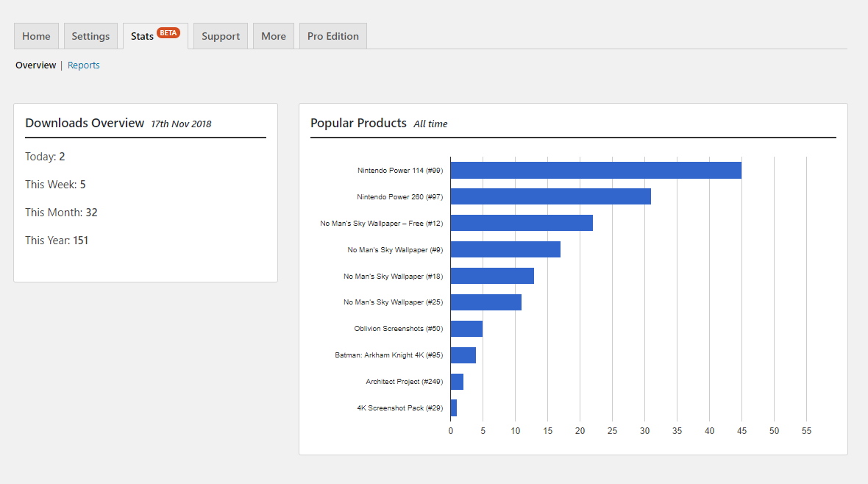Select the Stats tab
Image resolution: width=868 pixels, height=484 pixels.
coord(143,36)
